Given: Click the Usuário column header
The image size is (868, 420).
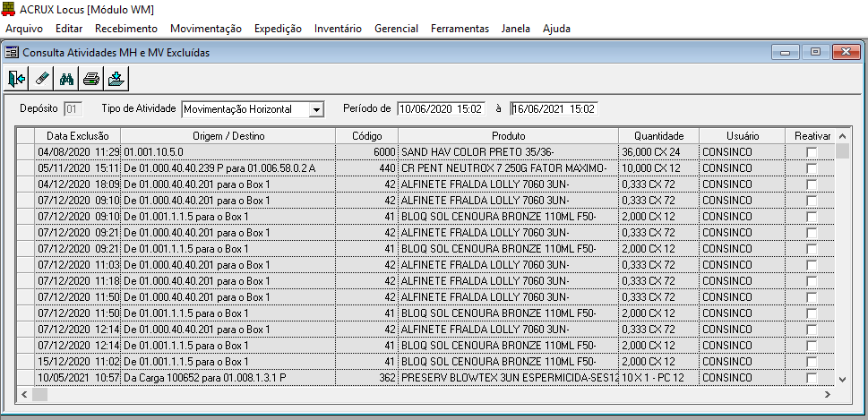Looking at the screenshot, I should (743, 135).
